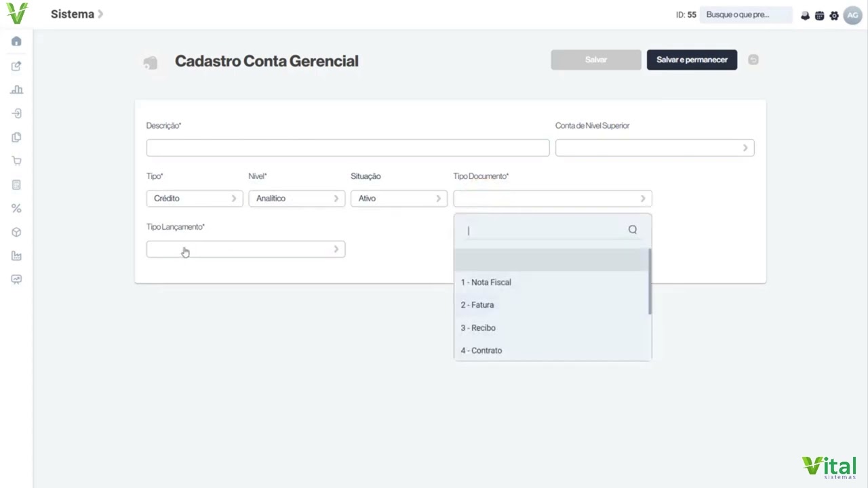Select 4 - Contrato option
868x488 pixels.
point(551,350)
